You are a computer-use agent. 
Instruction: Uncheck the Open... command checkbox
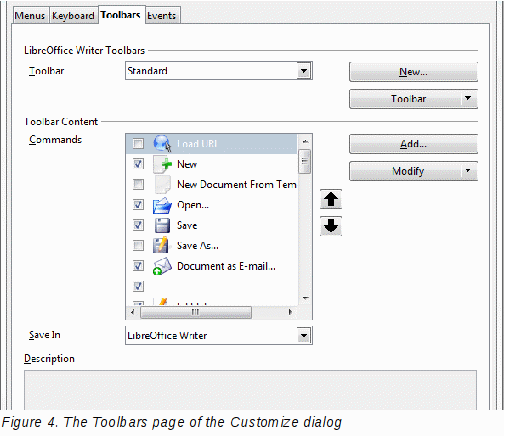[138, 205]
